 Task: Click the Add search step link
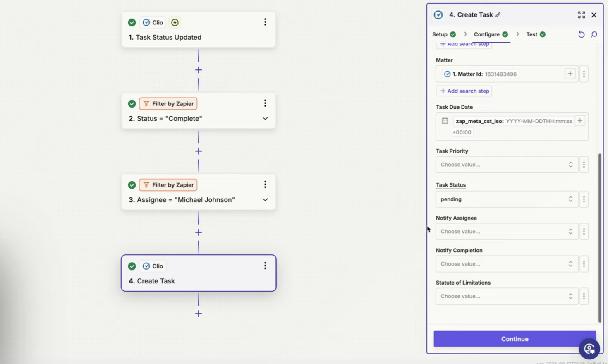click(x=464, y=91)
